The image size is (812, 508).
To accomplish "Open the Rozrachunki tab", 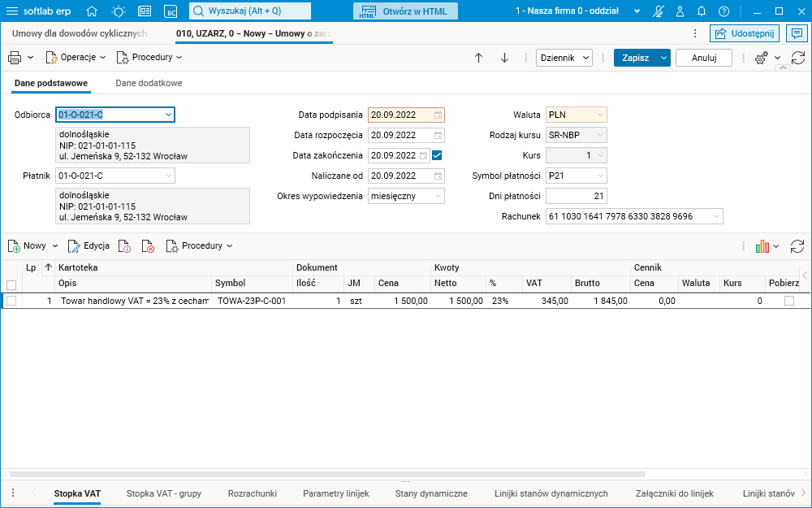I will point(253,493).
